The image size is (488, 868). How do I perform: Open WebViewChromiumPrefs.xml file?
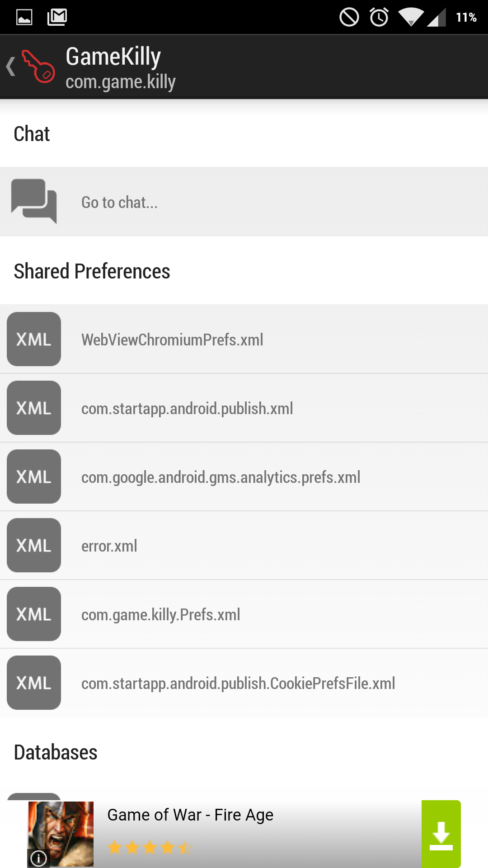pyautogui.click(x=172, y=340)
